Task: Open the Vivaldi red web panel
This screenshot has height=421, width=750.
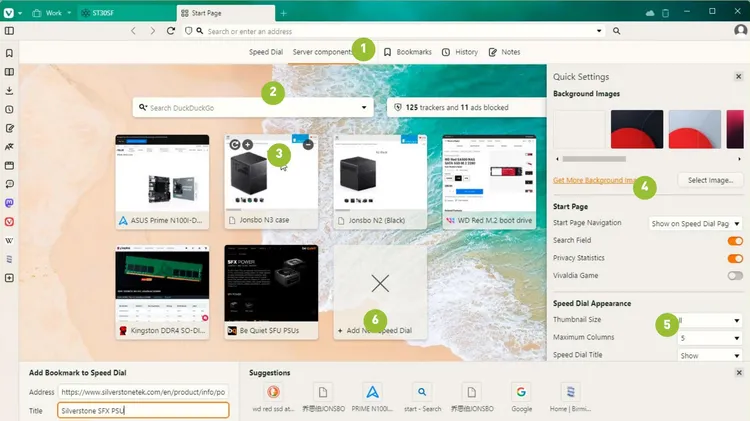Action: (9, 222)
